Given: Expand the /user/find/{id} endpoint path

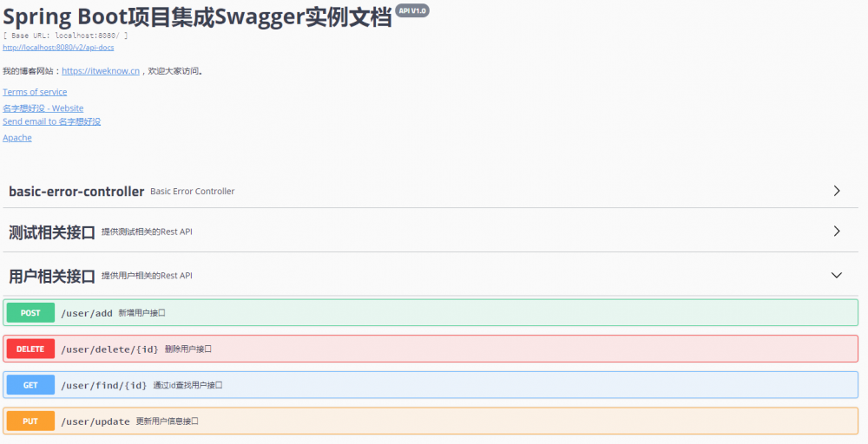Looking at the screenshot, I should coord(103,385).
